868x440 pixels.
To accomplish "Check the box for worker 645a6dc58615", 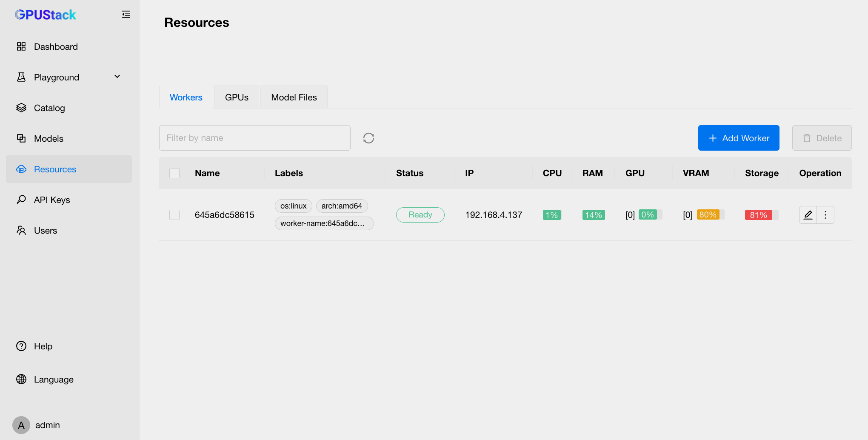I will pyautogui.click(x=174, y=215).
